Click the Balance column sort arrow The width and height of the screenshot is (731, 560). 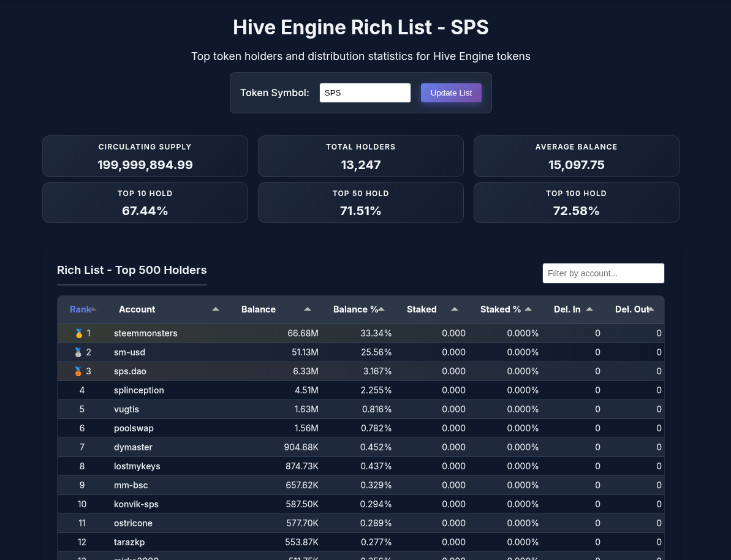[308, 309]
